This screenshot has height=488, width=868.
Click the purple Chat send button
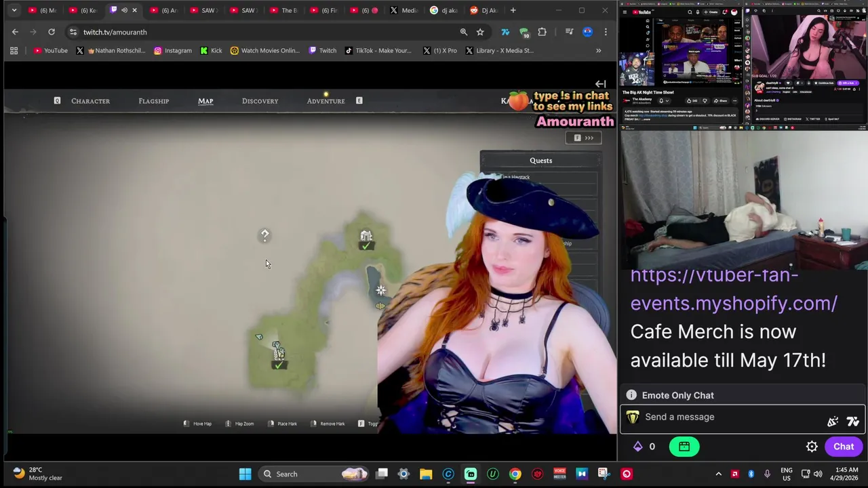(x=844, y=447)
